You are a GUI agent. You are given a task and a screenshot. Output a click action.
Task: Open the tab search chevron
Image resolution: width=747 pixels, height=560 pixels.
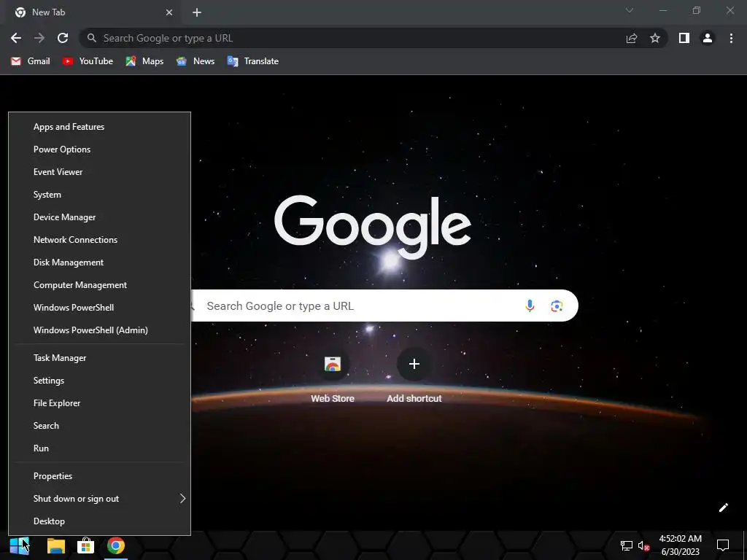click(x=630, y=10)
